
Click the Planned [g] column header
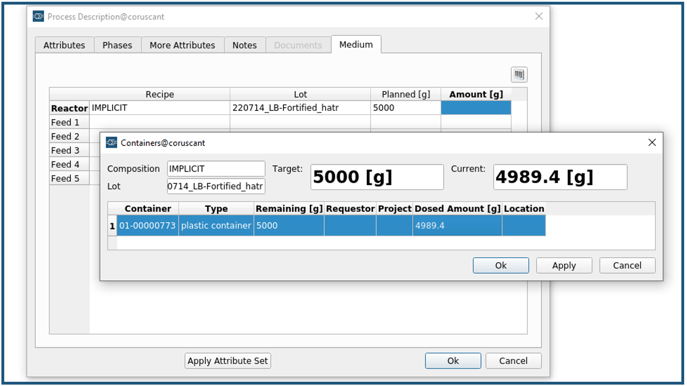pyautogui.click(x=406, y=94)
